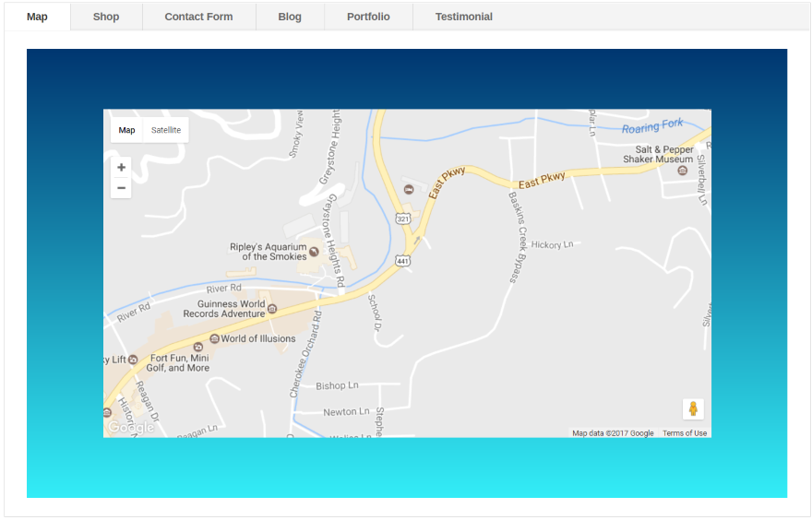Select the top-level Map tab
The image size is (812, 520).
[x=37, y=17]
